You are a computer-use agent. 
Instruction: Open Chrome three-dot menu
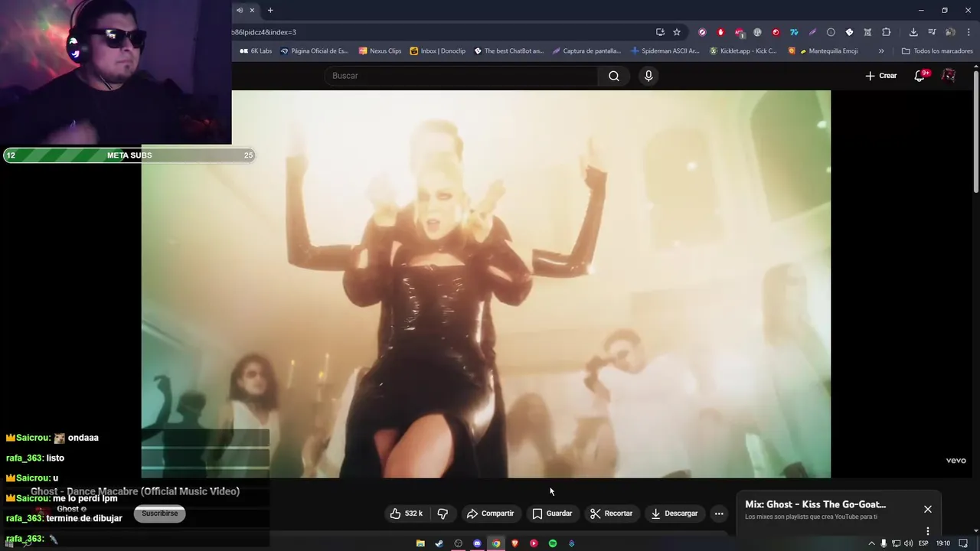pyautogui.click(x=969, y=32)
